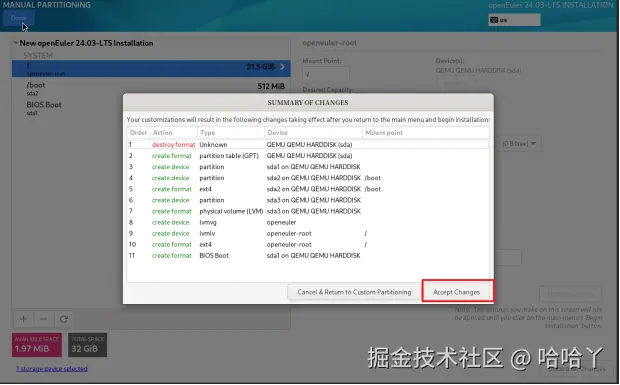Viewport: 620px width, 385px height.
Task: Open the 0 B free volume group dropdown
Action: click(x=518, y=143)
